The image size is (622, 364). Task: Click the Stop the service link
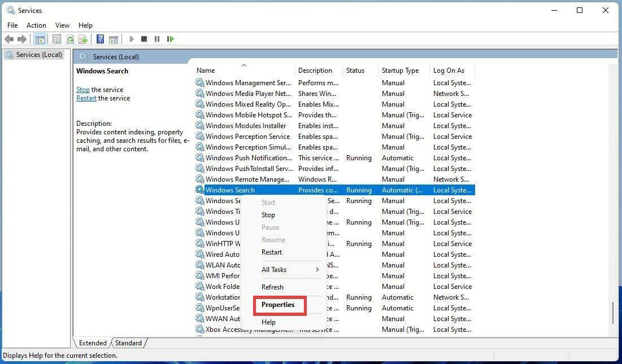(x=82, y=89)
